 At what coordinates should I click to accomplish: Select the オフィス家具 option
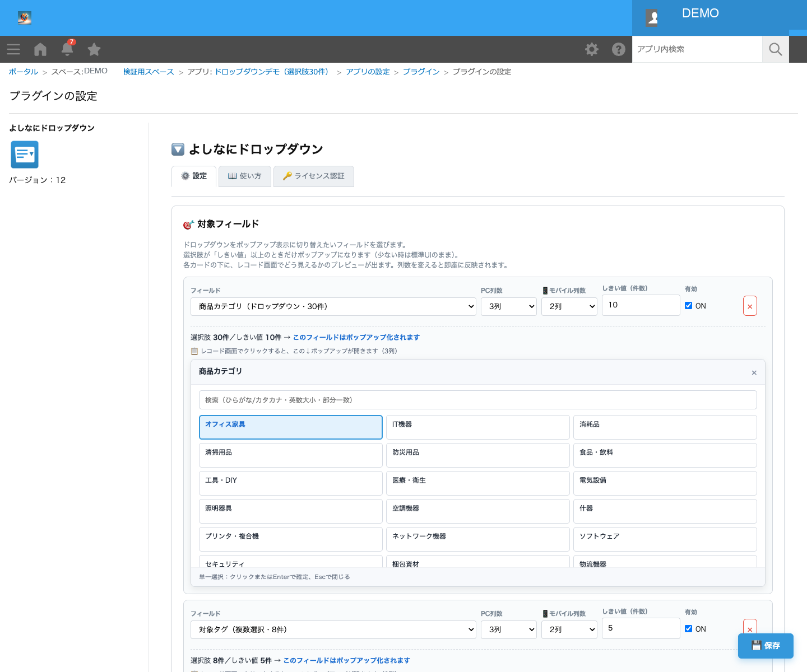(x=291, y=427)
